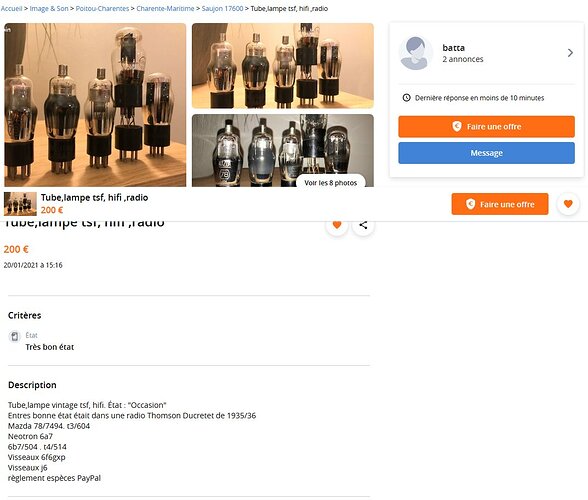The width and height of the screenshot is (588, 500).
Task: Select Charente-Maritime breadcrumb link
Action: 165,8
